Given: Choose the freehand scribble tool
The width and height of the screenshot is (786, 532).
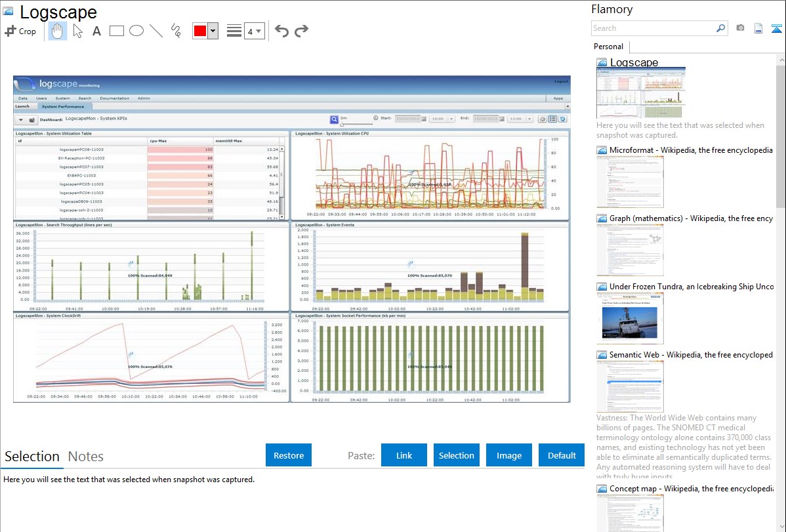Looking at the screenshot, I should click(x=176, y=31).
